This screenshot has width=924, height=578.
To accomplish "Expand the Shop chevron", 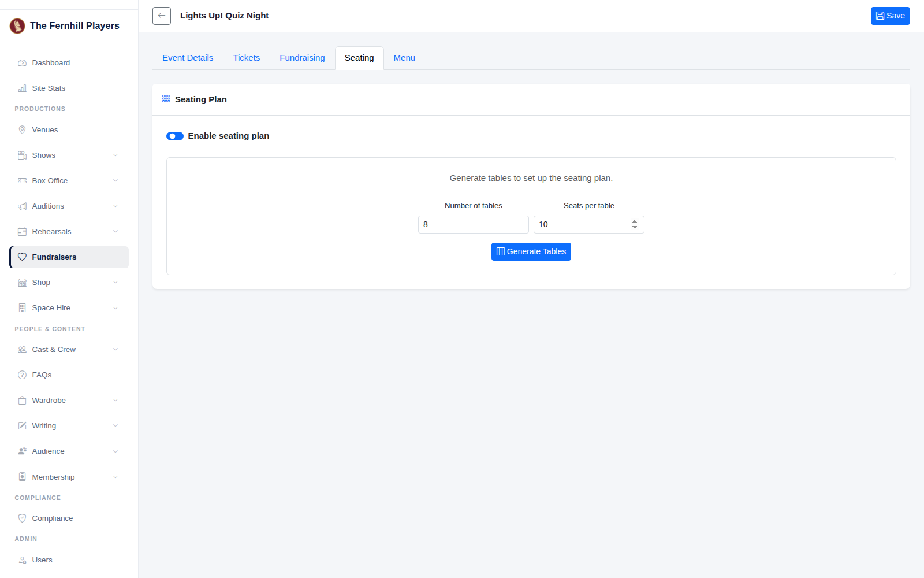I will (x=115, y=283).
